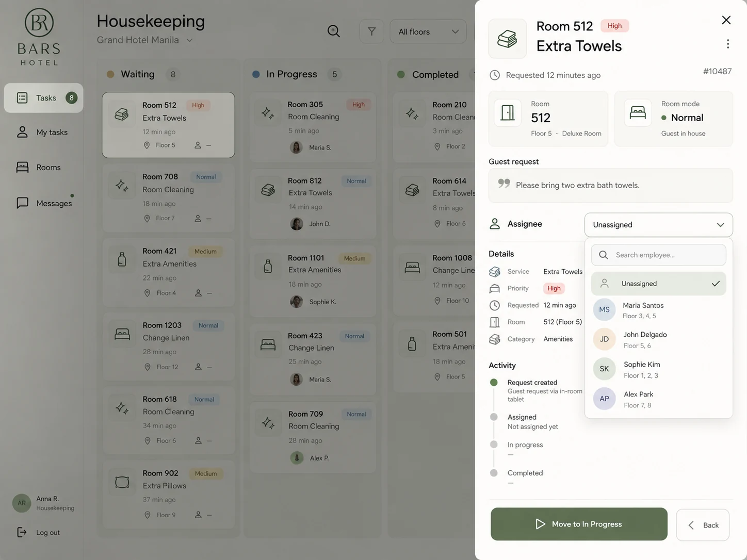Open the Room 423 Change Linen card
Screen dimensions: 747x560
pyautogui.click(x=313, y=359)
